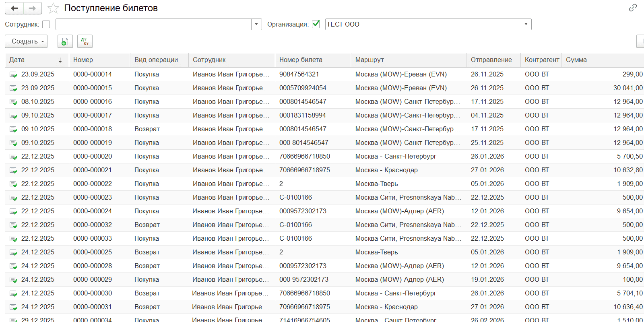644x322 pixels.
Task: Click the link icon at top right
Action: point(633,8)
